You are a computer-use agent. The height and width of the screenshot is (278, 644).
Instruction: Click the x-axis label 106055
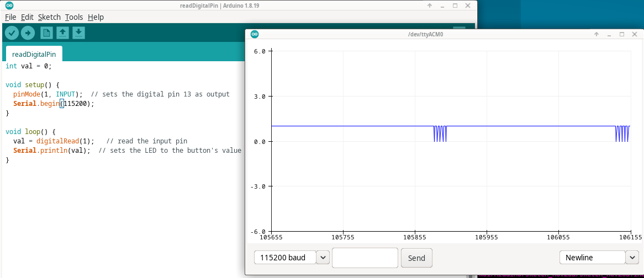click(558, 237)
